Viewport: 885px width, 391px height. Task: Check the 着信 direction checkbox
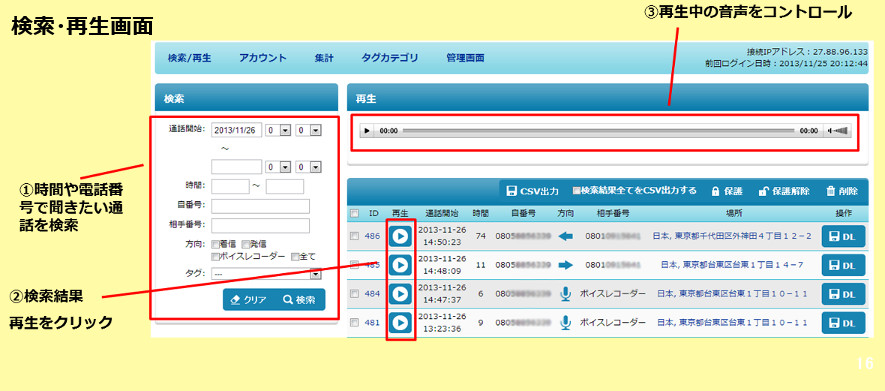click(x=215, y=244)
